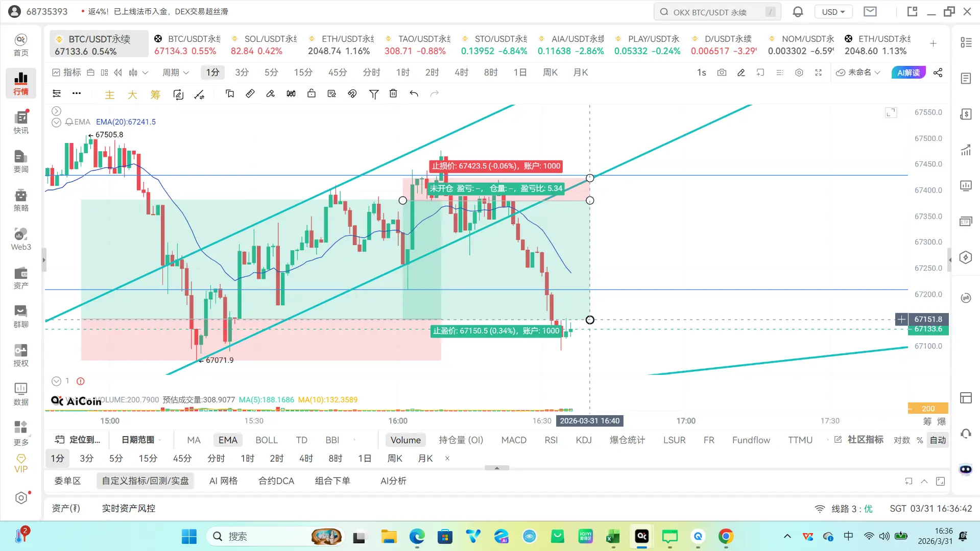This screenshot has height=551, width=980.
Task: Toggle the Volume sub-indicator
Action: pyautogui.click(x=405, y=440)
